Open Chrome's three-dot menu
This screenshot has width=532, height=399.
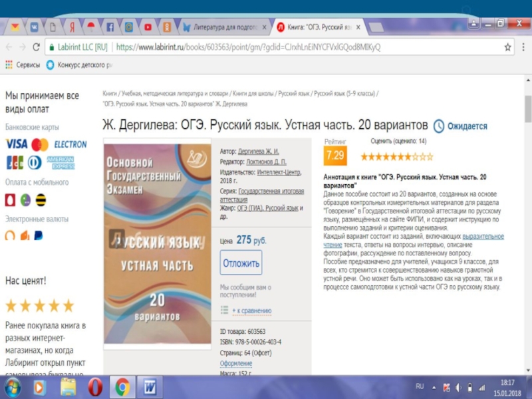pyautogui.click(x=523, y=48)
